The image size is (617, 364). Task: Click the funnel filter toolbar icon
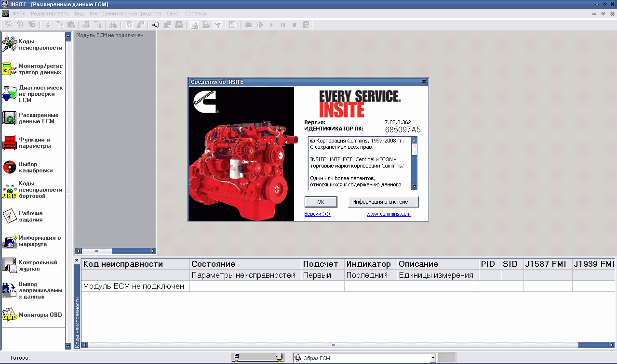tap(218, 25)
